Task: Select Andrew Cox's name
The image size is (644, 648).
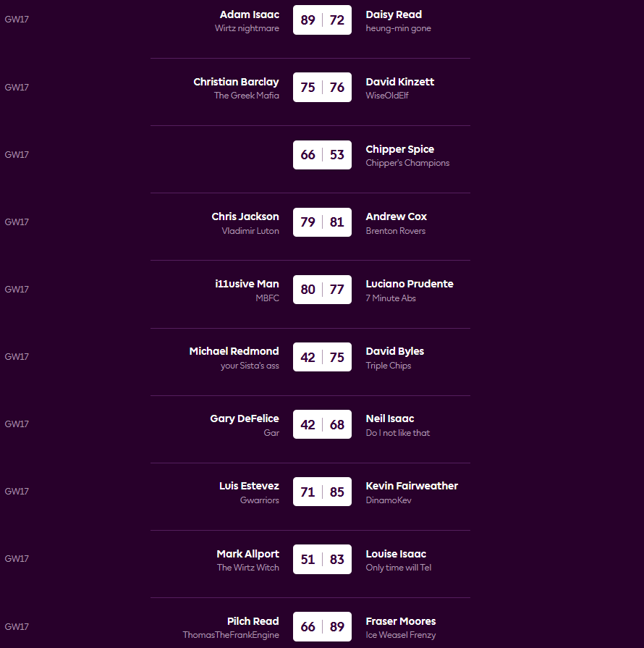Action: point(396,216)
